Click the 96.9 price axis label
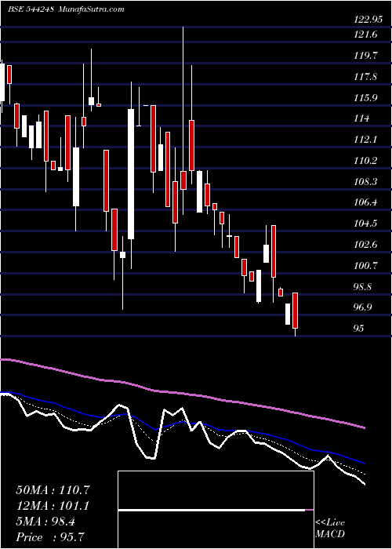392x549 pixels. tap(363, 307)
